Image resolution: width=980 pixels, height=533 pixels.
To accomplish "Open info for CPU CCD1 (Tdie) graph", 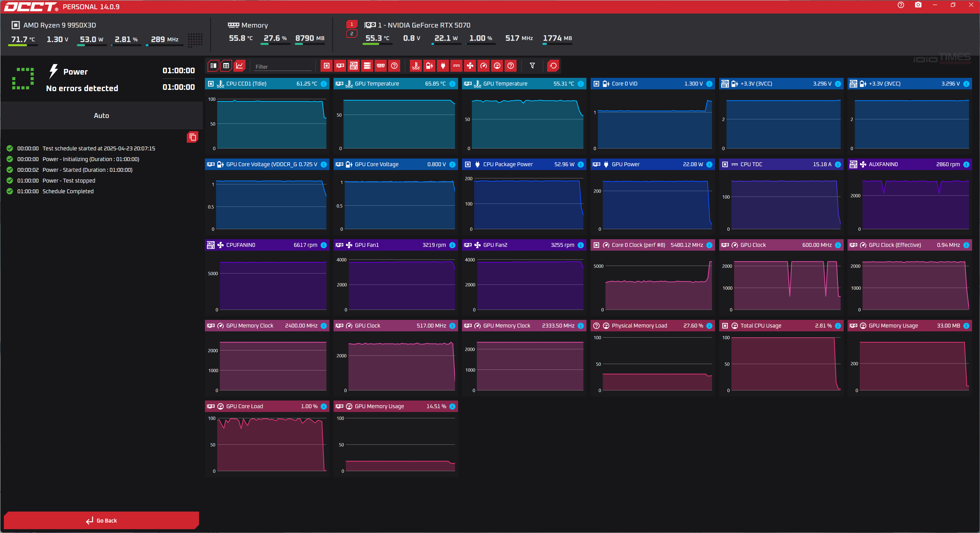I will pyautogui.click(x=323, y=84).
